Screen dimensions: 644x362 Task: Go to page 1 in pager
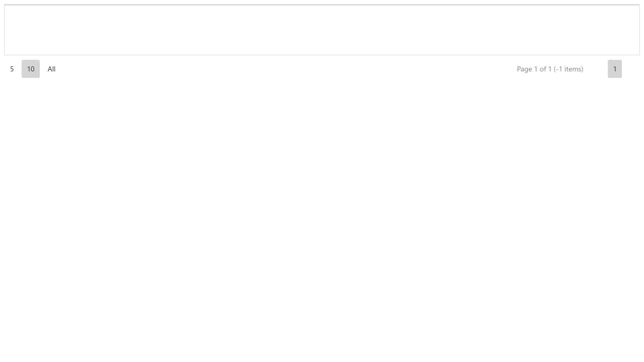click(x=615, y=69)
